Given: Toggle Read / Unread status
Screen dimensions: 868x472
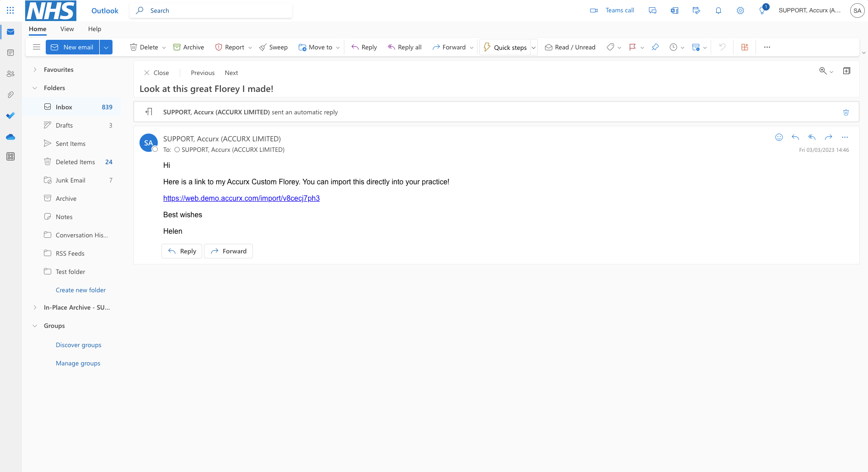Looking at the screenshot, I should click(570, 47).
